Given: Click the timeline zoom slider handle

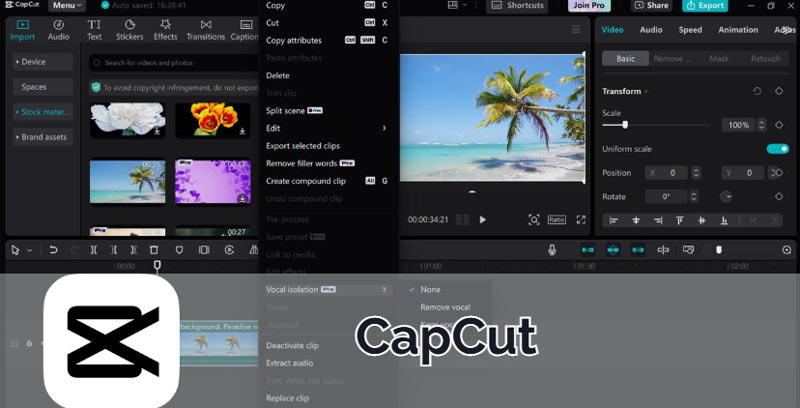Looking at the screenshot, I should (x=719, y=250).
